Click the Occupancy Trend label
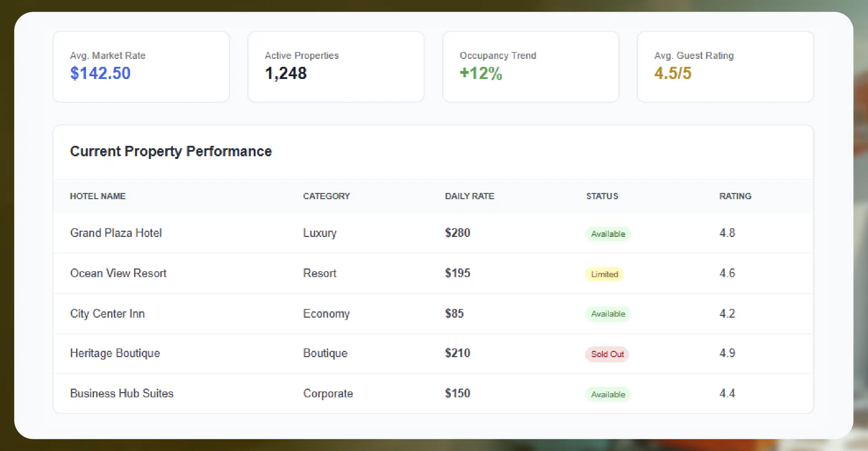 pyautogui.click(x=498, y=55)
